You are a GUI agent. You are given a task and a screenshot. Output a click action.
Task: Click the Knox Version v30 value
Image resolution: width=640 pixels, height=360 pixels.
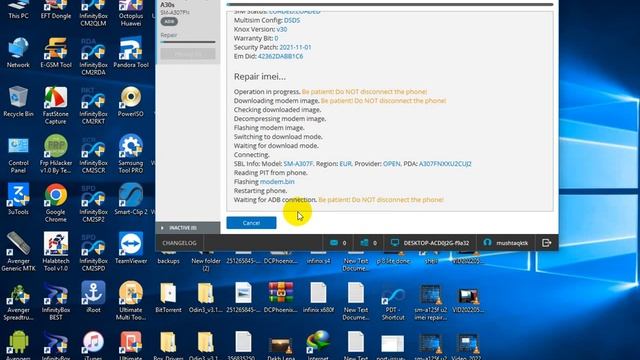click(x=282, y=29)
